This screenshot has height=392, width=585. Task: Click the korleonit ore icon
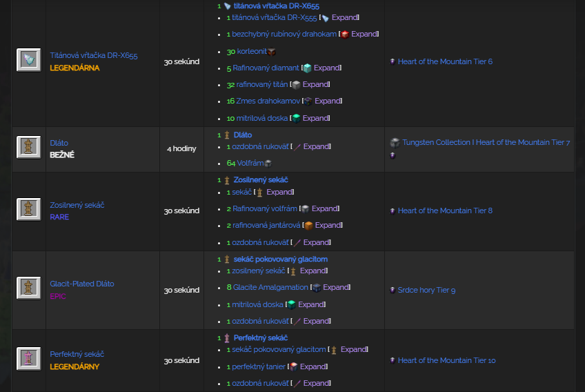pos(272,52)
